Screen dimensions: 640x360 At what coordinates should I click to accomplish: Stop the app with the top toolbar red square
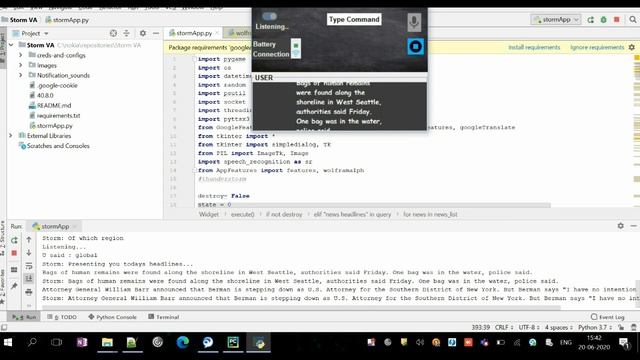click(x=617, y=20)
